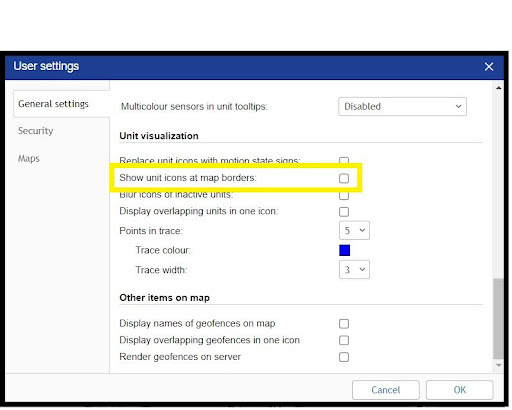Viewport: 512px width, 410px height.
Task: Close the User settings dialog
Action: (489, 67)
